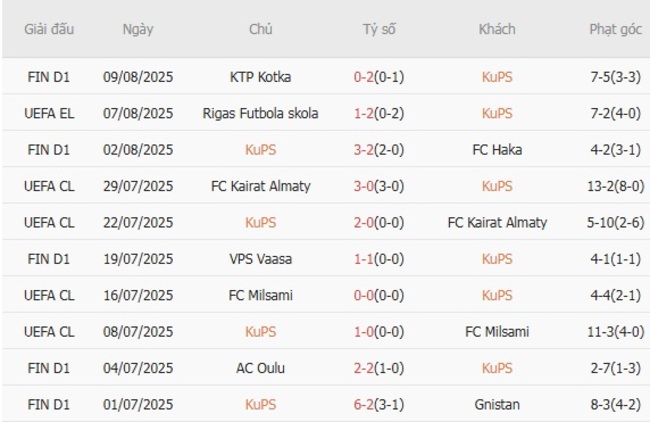Viewport: 650px width, 422px height.
Task: Select the "Tỷ số" column header
Action: (x=379, y=29)
